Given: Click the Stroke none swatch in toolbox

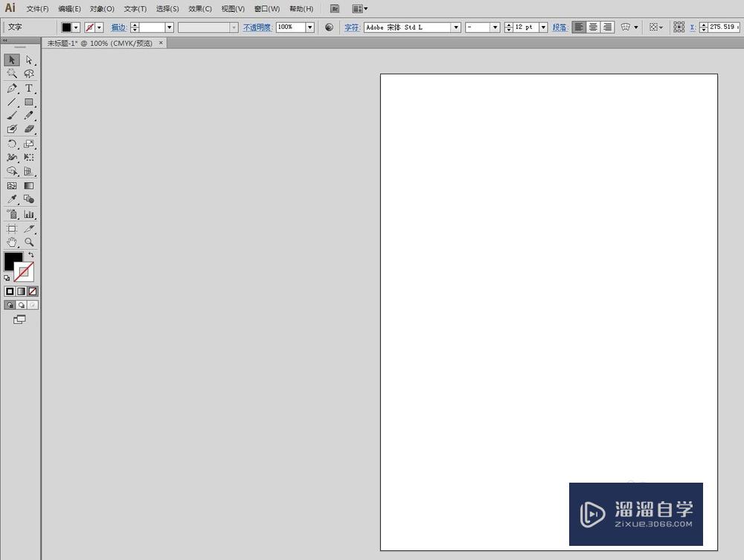Looking at the screenshot, I should [x=25, y=274].
